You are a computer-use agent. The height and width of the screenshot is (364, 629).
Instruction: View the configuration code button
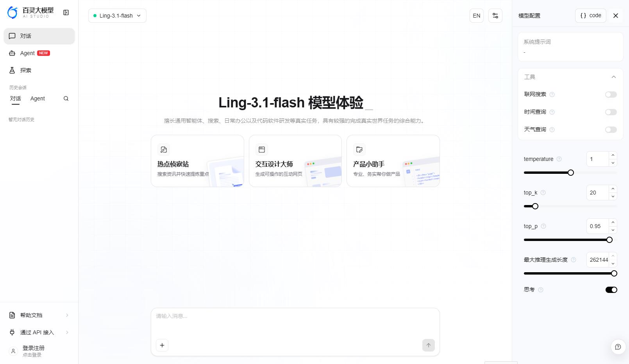[591, 16]
